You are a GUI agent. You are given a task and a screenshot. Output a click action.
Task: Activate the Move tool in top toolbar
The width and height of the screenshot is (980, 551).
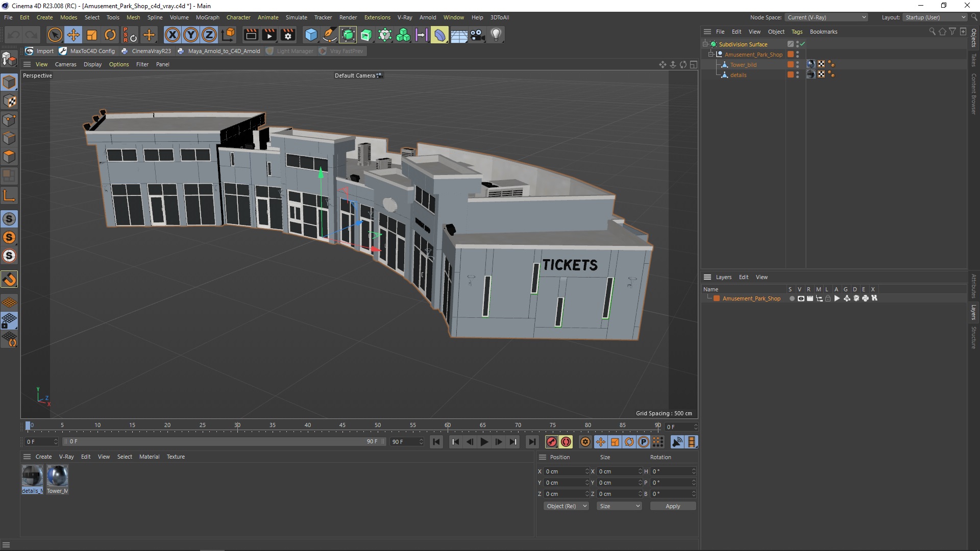point(73,35)
